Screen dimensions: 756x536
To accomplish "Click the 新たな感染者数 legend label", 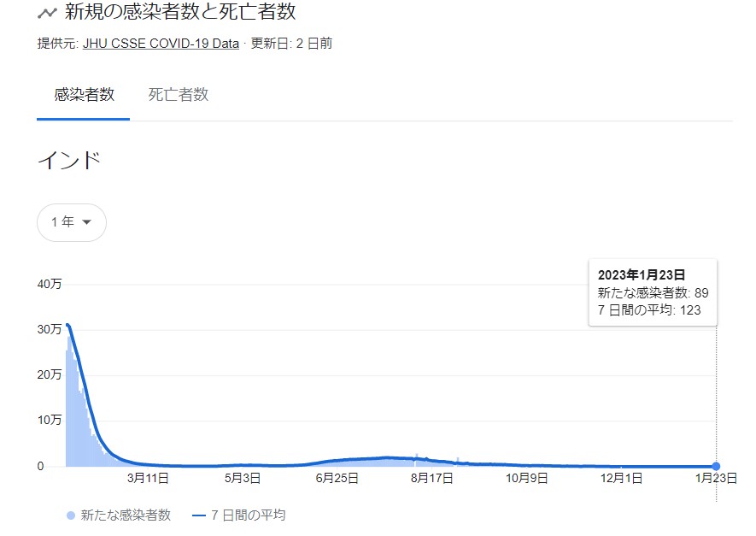I will coord(126,515).
